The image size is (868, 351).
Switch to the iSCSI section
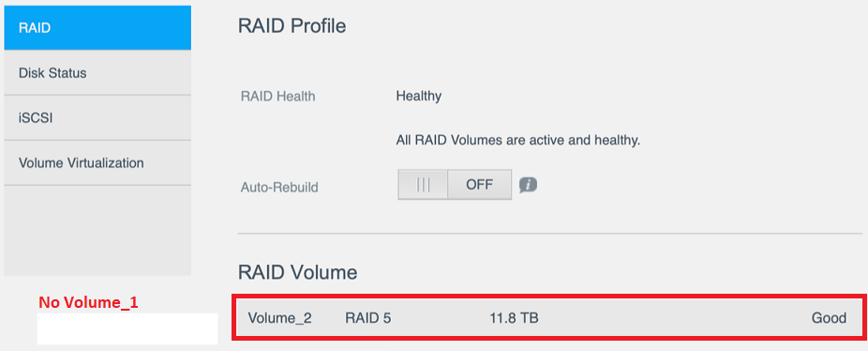pyautogui.click(x=97, y=117)
